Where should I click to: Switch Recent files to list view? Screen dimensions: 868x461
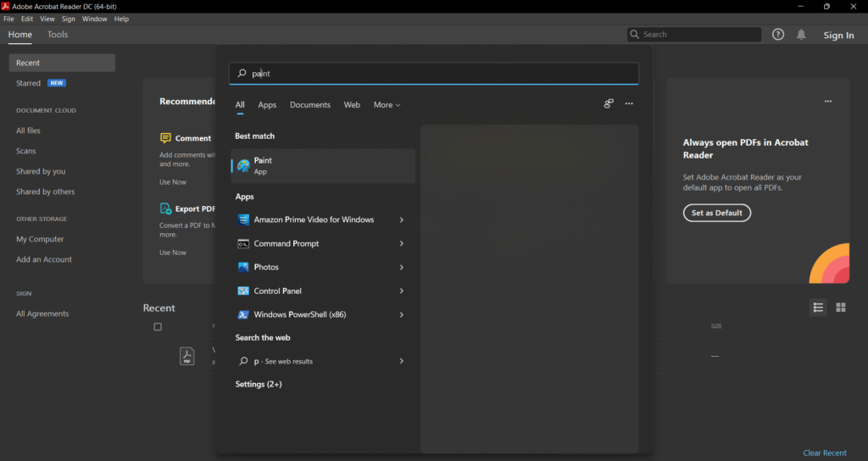click(x=818, y=307)
